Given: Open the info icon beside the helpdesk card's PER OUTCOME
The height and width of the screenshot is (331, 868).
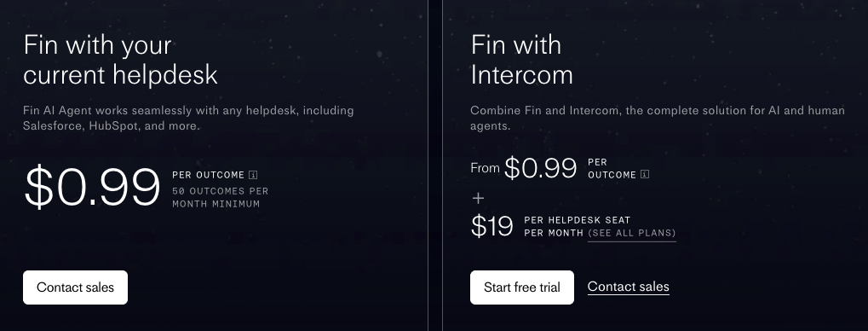Looking at the screenshot, I should (x=253, y=175).
